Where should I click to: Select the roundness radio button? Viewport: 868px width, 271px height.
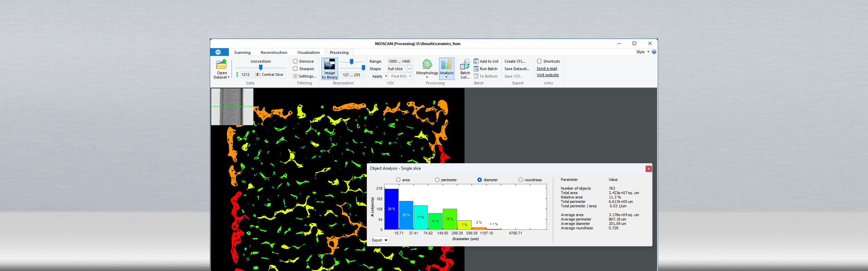coord(520,180)
